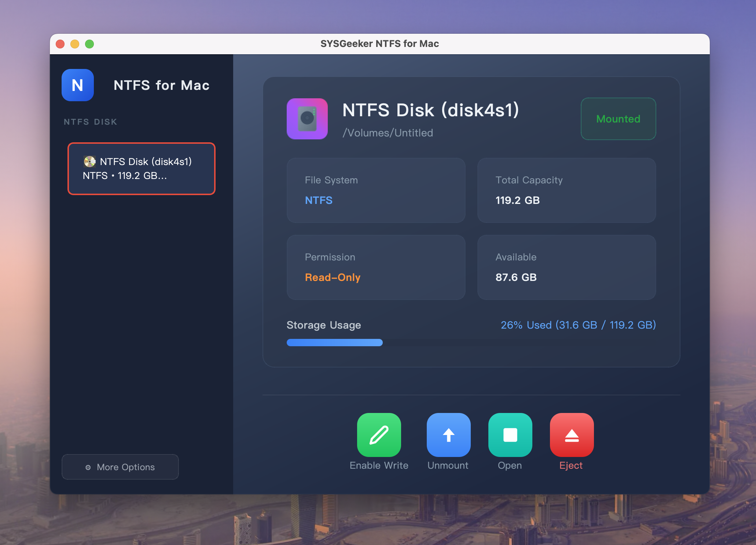
Task: Click the purple drive icon beside NTFS Disk
Action: tap(307, 119)
